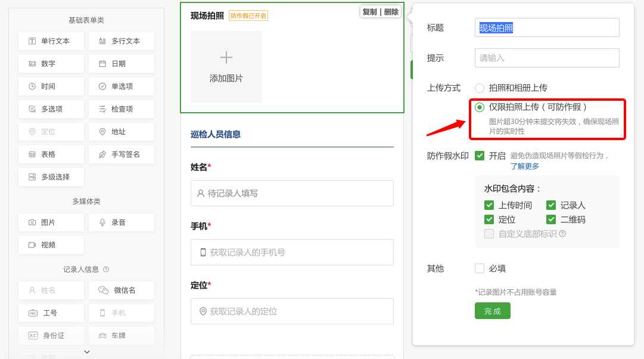The image size is (644, 359).
Task: Add the 地址 address field
Action: point(122,132)
